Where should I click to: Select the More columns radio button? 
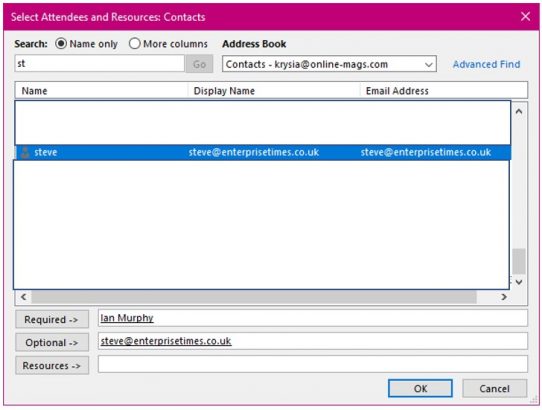coord(134,44)
